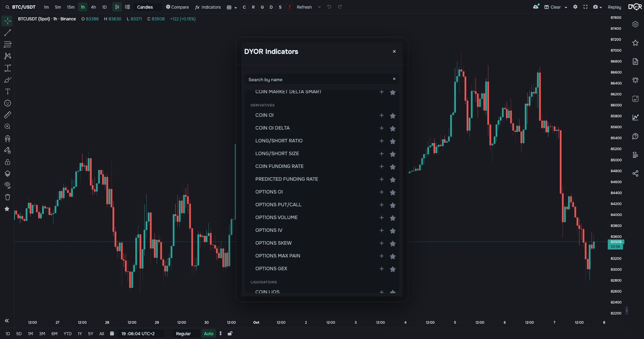Add the LONG/SHORT RATIO indicator
This screenshot has width=644, height=339.
coord(381,141)
